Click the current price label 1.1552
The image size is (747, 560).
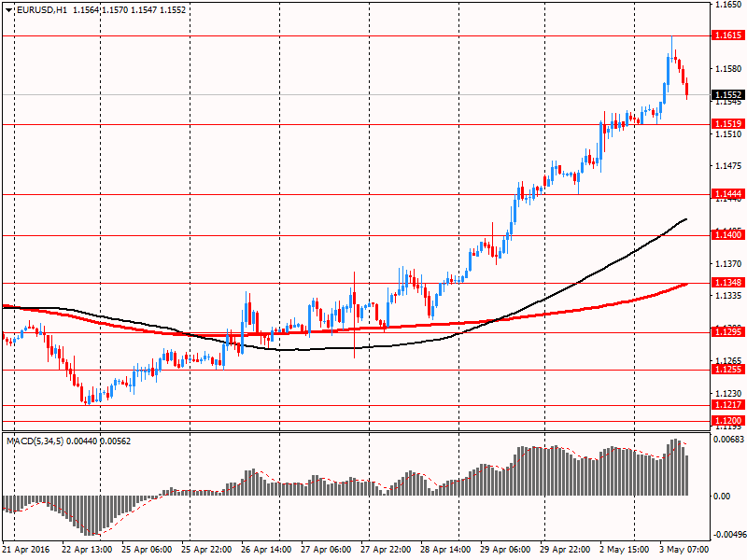click(x=727, y=95)
